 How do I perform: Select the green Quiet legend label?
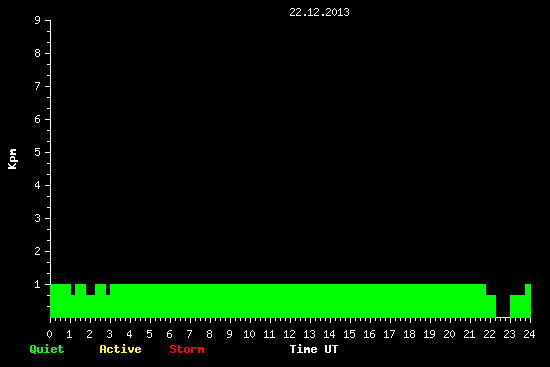(x=47, y=349)
